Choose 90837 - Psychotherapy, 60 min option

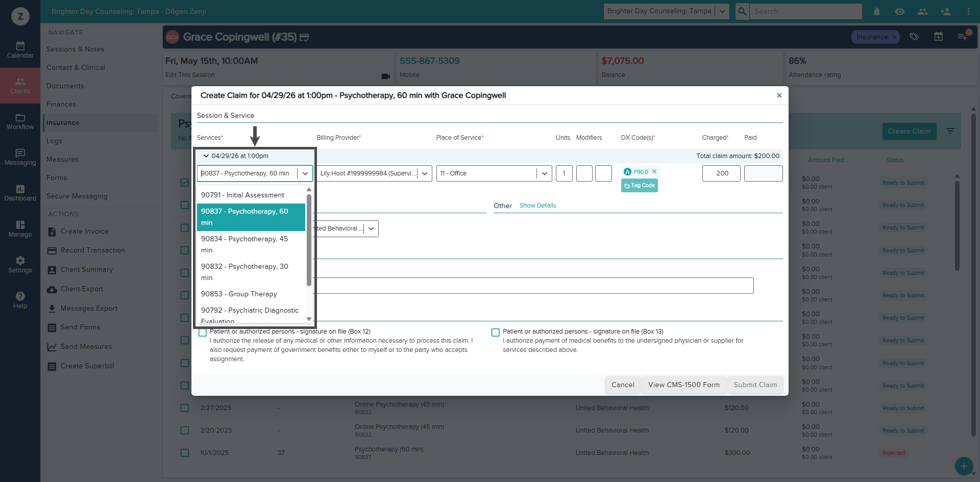tap(251, 217)
